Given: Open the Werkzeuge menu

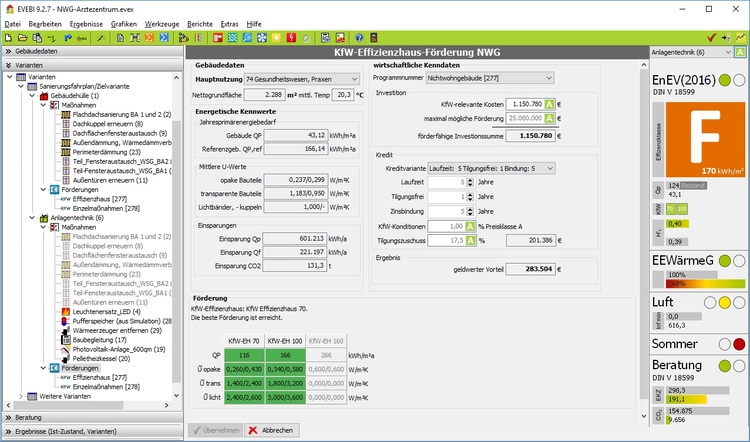Looking at the screenshot, I should 162,22.
